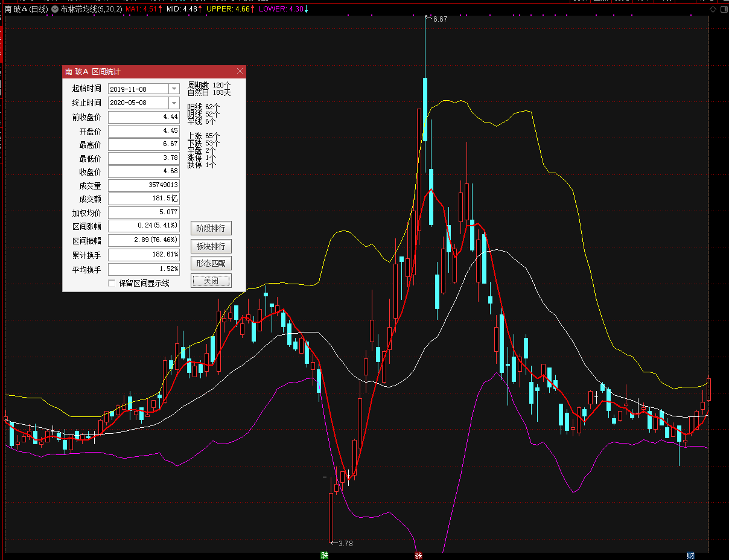The image size is (729, 560).
Task: Click the 区间统计 dialog title bar
Action: 154,71
